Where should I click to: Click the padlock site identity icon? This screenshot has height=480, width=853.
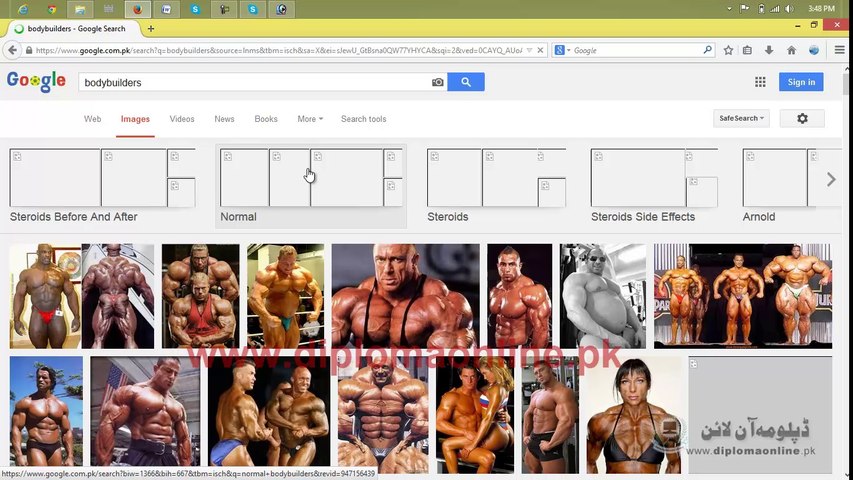click(x=29, y=50)
